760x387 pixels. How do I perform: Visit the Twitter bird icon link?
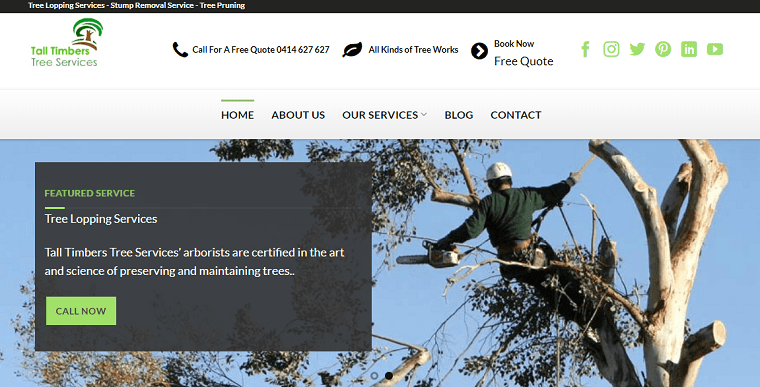click(x=637, y=49)
